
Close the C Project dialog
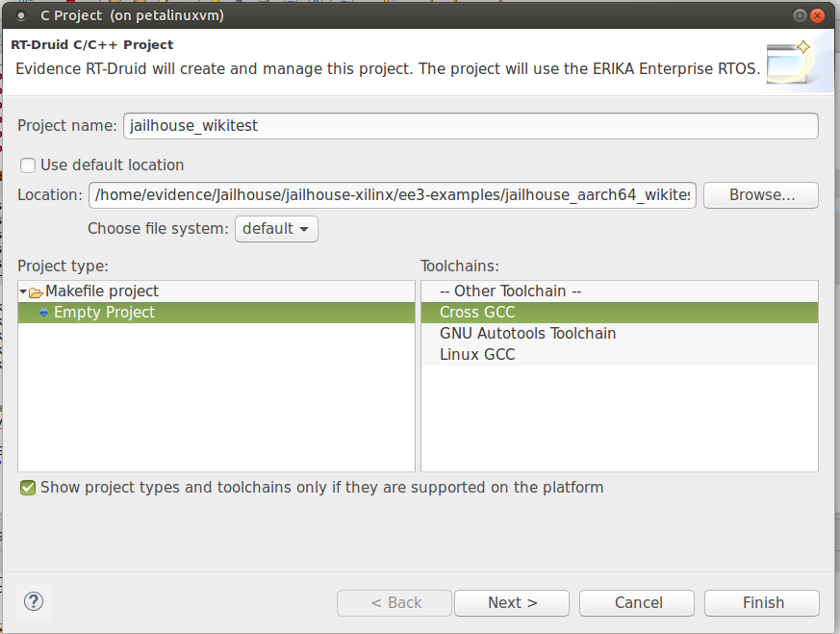coord(818,15)
